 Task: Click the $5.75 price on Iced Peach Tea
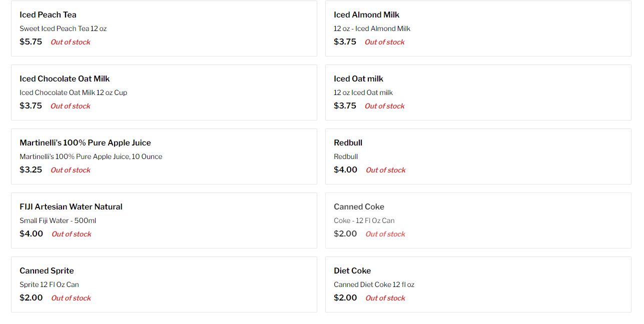point(31,42)
